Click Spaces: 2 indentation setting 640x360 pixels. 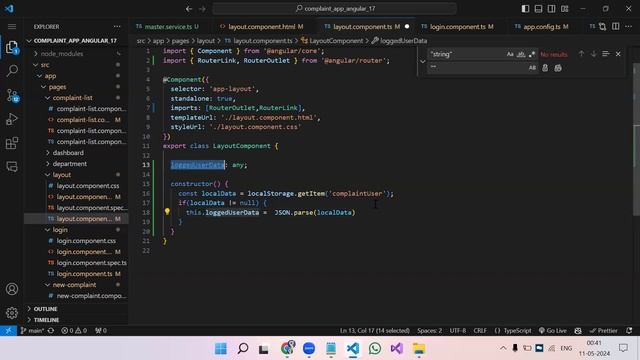(429, 331)
